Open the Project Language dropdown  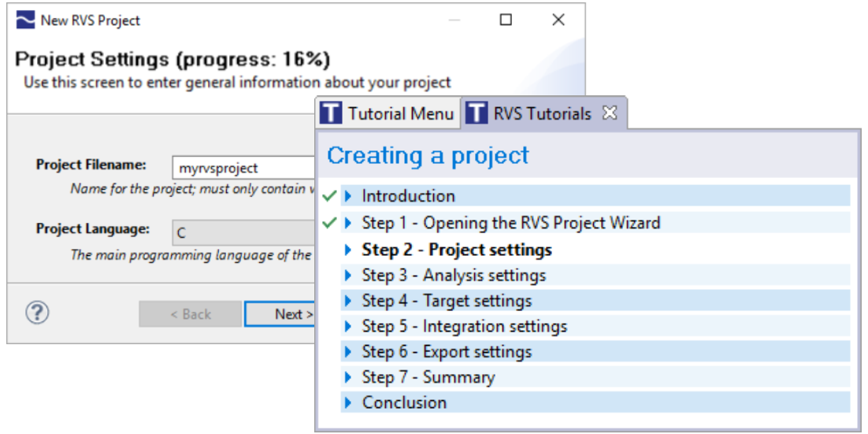pyautogui.click(x=244, y=233)
